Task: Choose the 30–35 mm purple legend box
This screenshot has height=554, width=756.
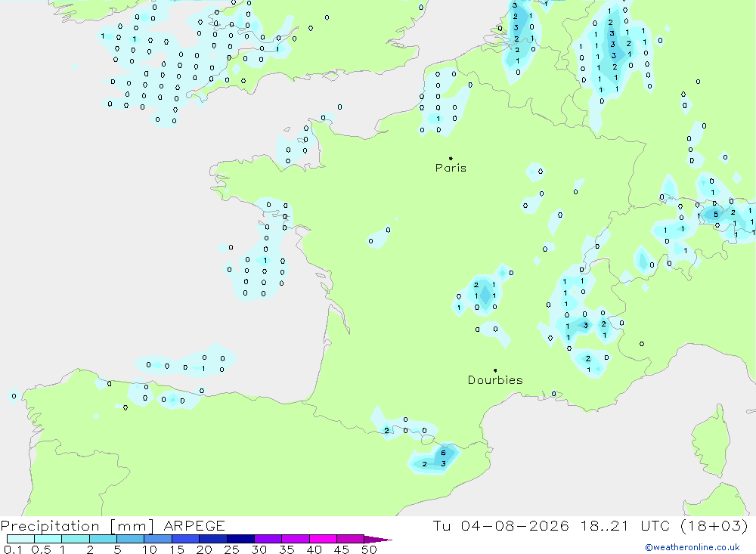Action: pyautogui.click(x=268, y=539)
